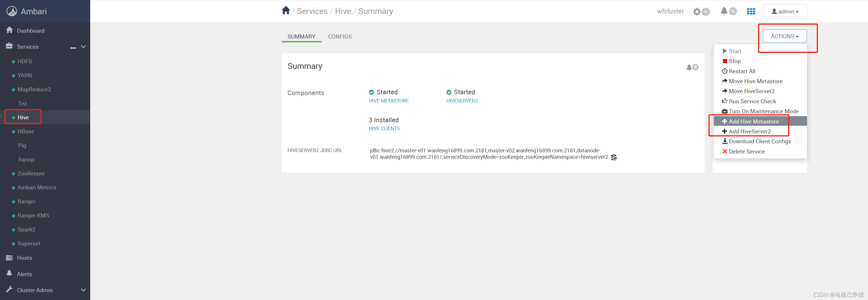Open background operations gear icon
This screenshot has width=868, height=300.
pos(697,12)
